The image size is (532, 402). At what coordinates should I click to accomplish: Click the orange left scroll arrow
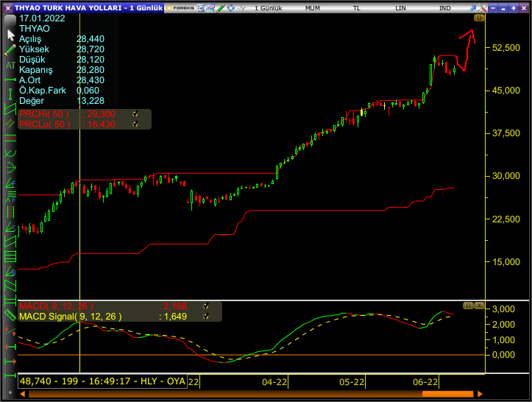pyautogui.click(x=23, y=394)
